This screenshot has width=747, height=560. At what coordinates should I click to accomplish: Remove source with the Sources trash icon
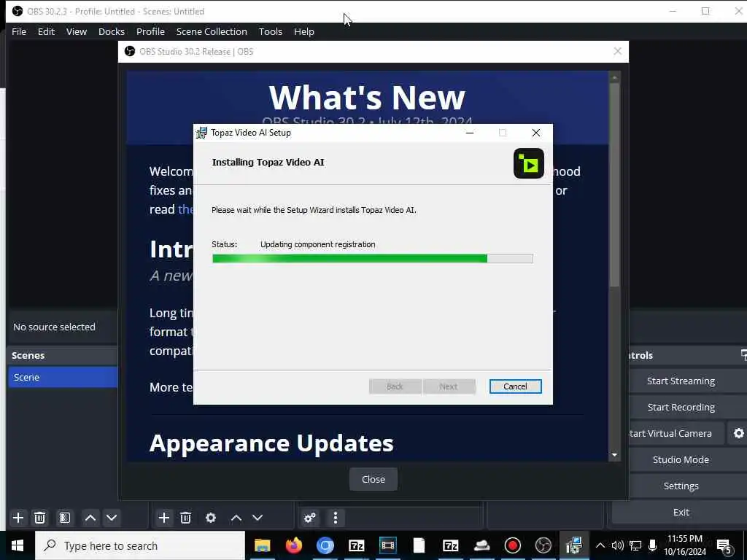(186, 518)
